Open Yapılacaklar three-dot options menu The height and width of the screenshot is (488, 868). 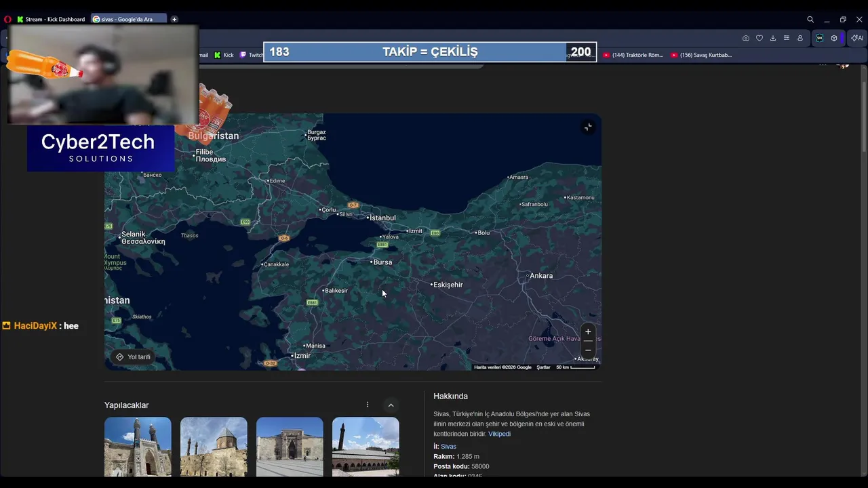368,405
